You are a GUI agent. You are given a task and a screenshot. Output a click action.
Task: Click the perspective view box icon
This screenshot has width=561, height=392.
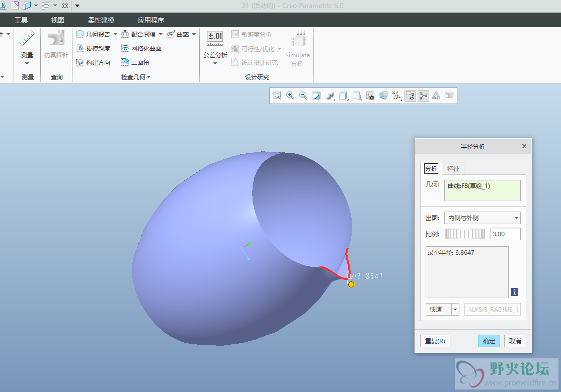coord(383,96)
